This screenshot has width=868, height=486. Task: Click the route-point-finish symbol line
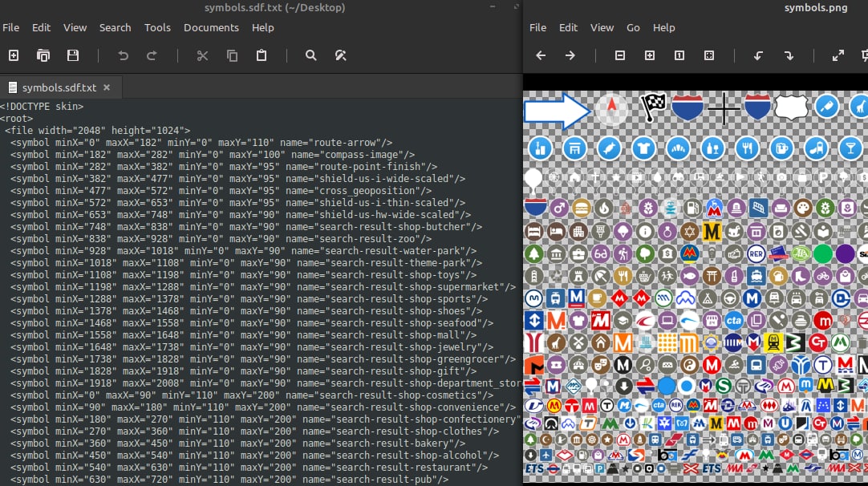224,167
